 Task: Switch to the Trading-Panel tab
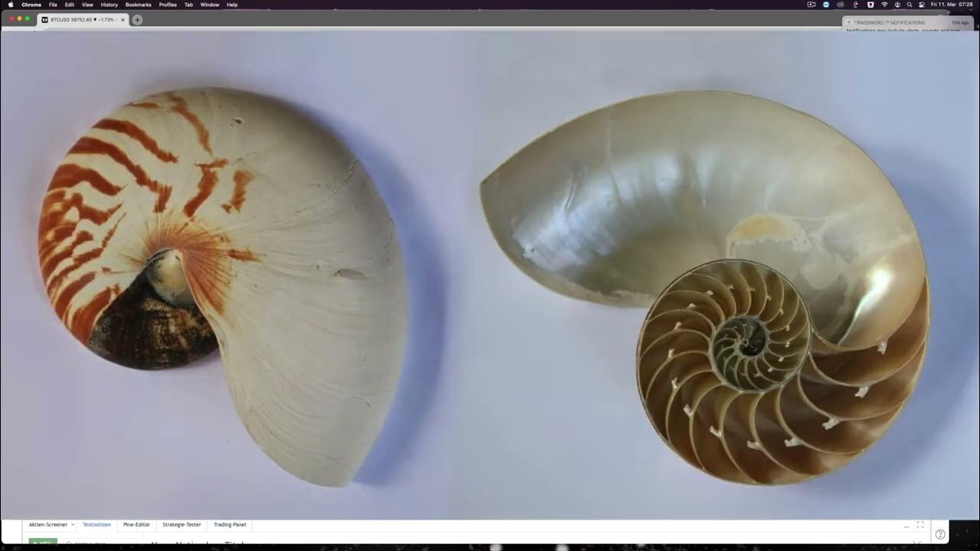click(230, 525)
